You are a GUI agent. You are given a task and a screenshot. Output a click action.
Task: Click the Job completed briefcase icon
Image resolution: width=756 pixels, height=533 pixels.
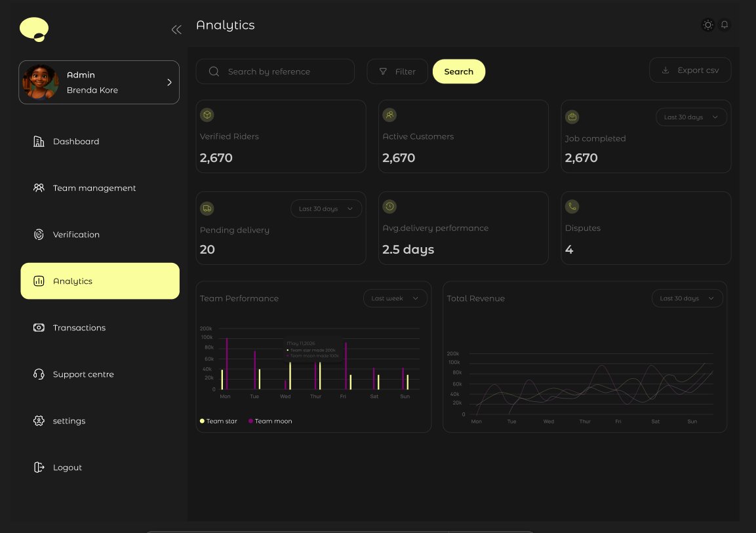click(x=572, y=117)
